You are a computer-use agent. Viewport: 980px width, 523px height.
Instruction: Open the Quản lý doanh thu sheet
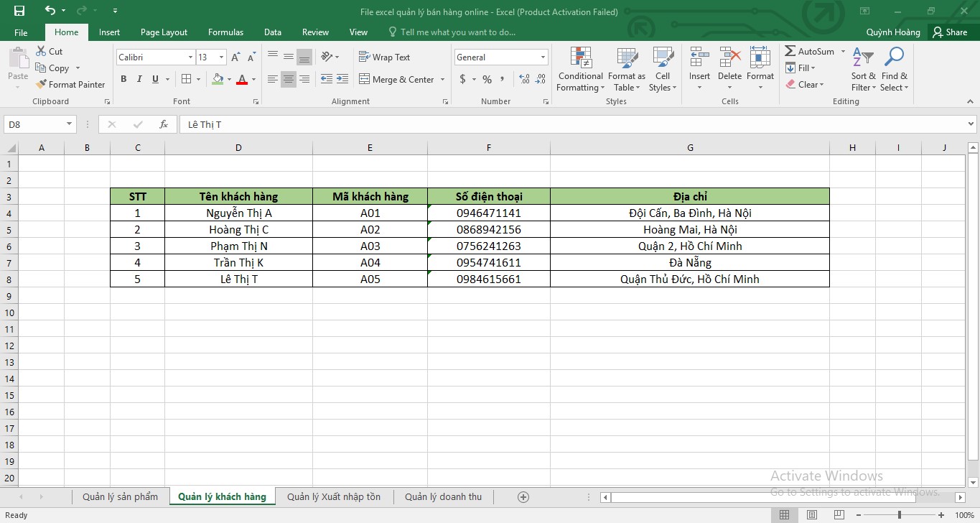(x=443, y=496)
